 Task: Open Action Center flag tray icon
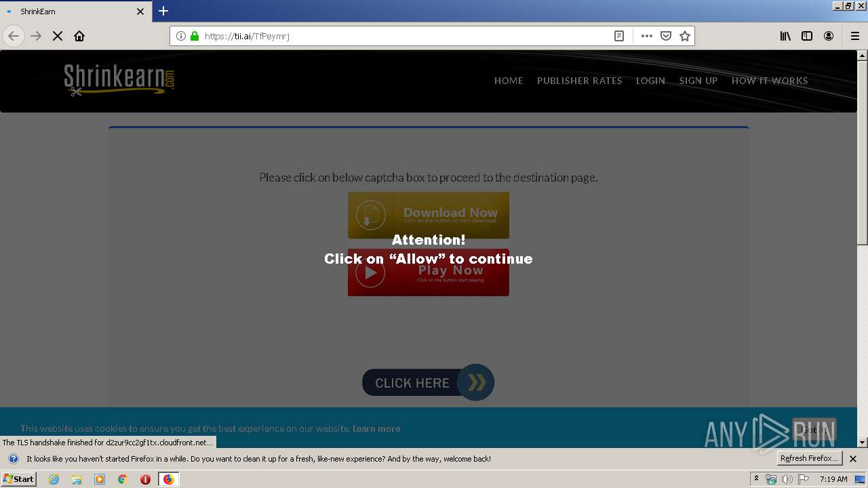pyautogui.click(x=804, y=479)
